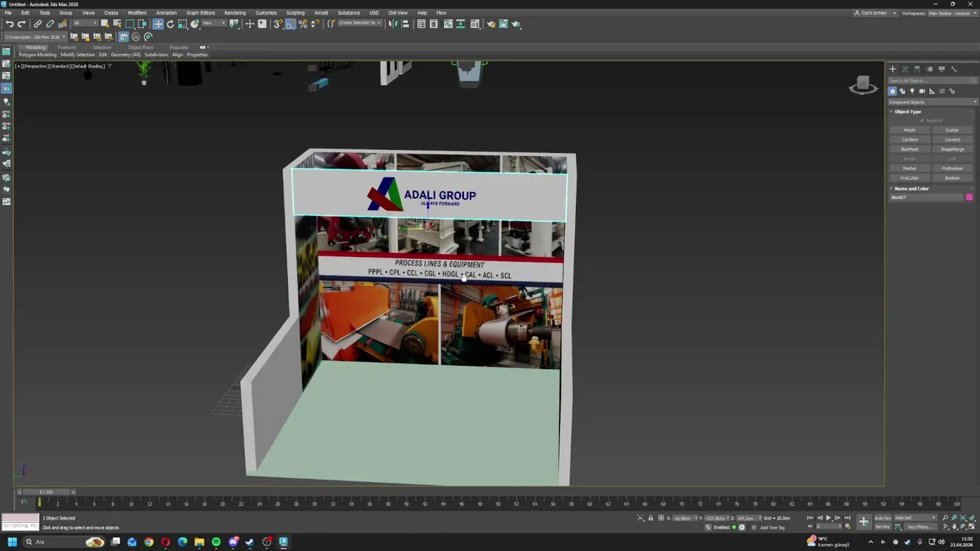Click the Redo arrow icon

click(x=21, y=24)
